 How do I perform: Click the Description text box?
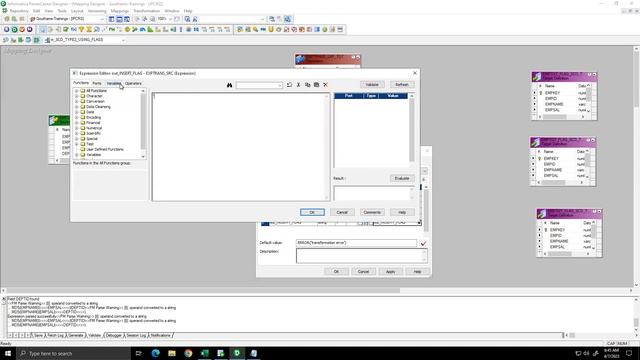[362, 256]
